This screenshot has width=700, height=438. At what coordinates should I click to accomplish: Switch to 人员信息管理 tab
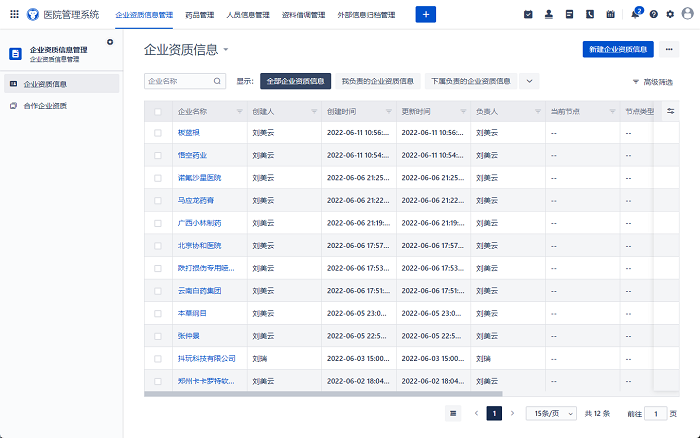click(248, 15)
